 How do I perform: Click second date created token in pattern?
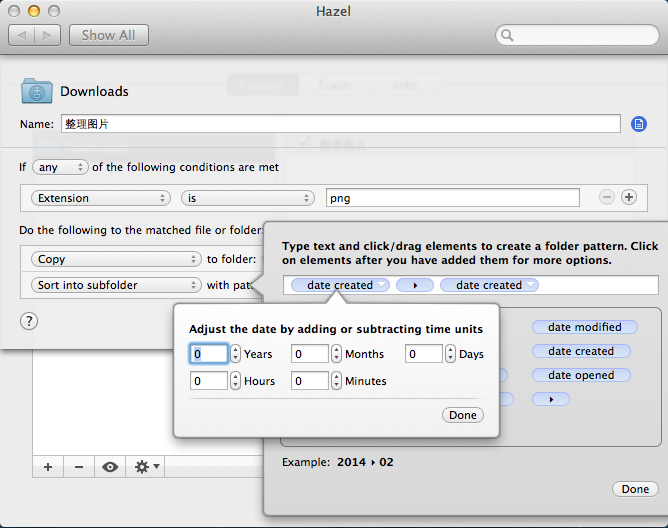pyautogui.click(x=489, y=285)
